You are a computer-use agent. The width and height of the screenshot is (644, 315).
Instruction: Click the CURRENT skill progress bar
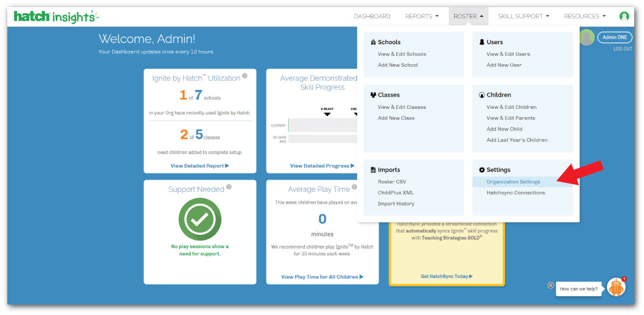click(322, 125)
